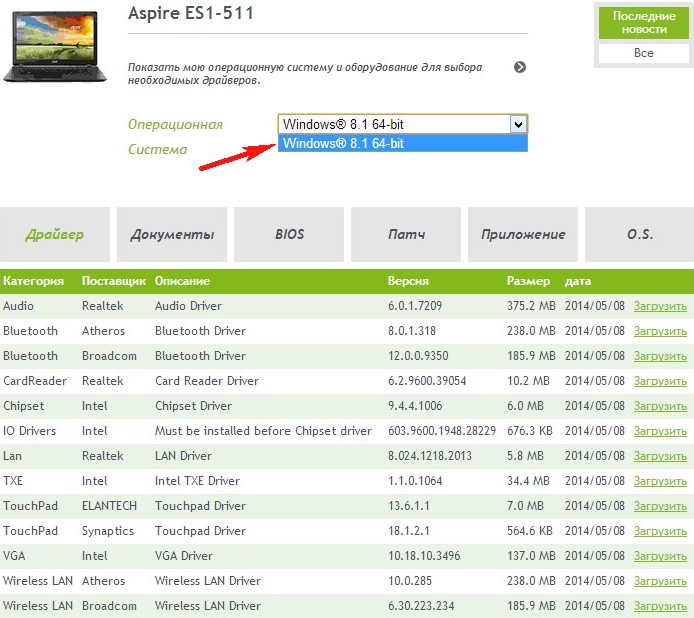This screenshot has width=694, height=618.
Task: Download the Synaptics Touchpad Driver
Action: (660, 531)
